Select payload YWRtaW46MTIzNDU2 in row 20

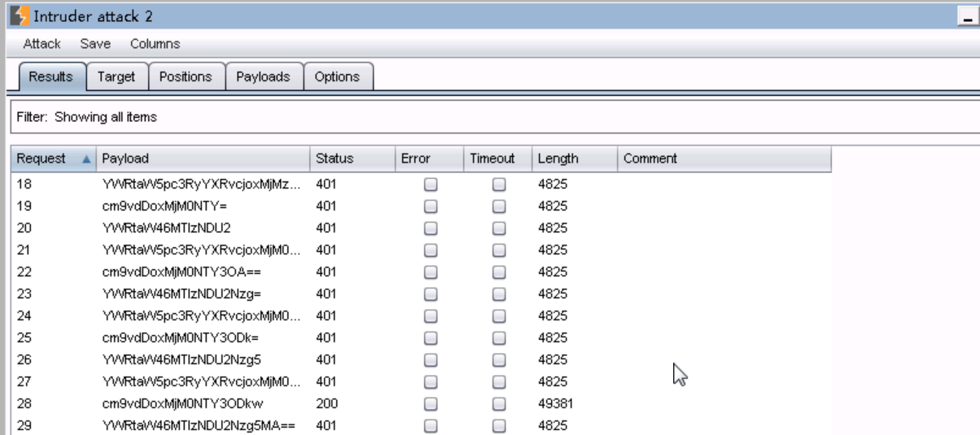click(x=167, y=228)
